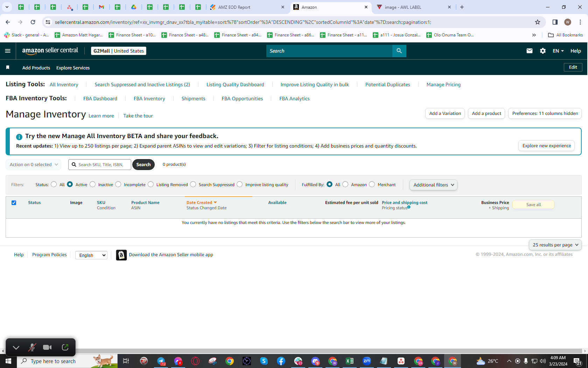Click the info icon next to Pricing status
Viewport: 588px width, 368px height.
coord(409,207)
